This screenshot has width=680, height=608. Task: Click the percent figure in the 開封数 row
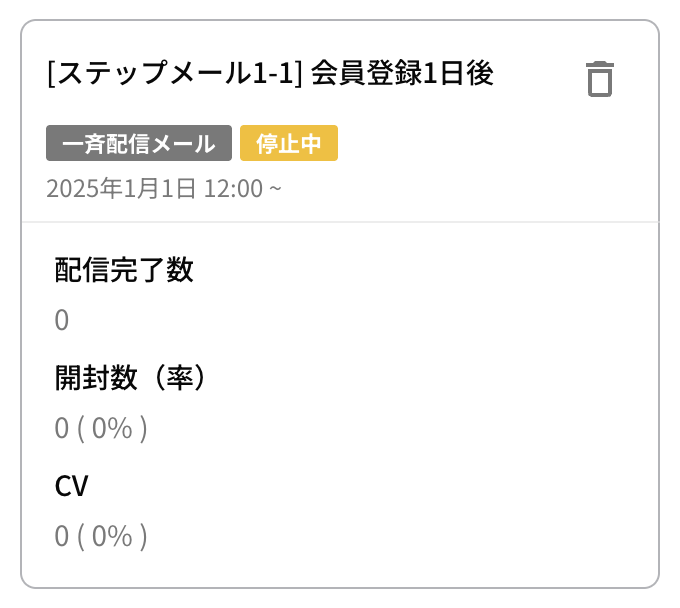click(112, 428)
